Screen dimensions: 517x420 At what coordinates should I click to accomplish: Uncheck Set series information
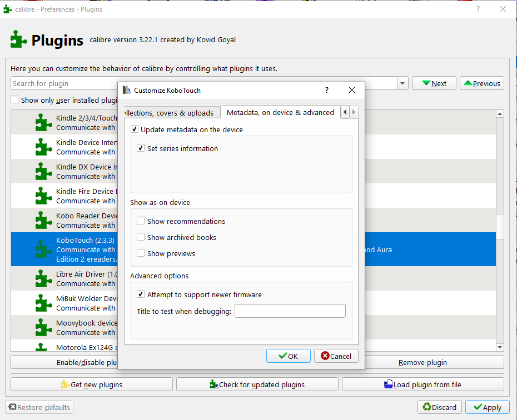pos(141,148)
